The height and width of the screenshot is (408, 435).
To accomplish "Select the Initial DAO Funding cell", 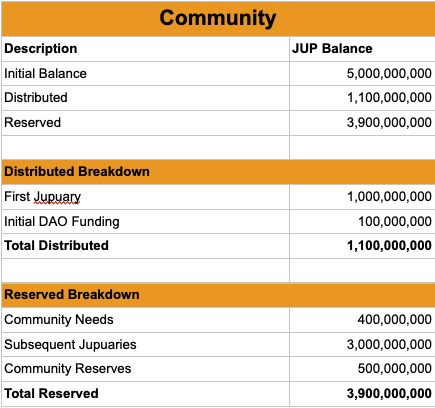I will click(x=145, y=221).
